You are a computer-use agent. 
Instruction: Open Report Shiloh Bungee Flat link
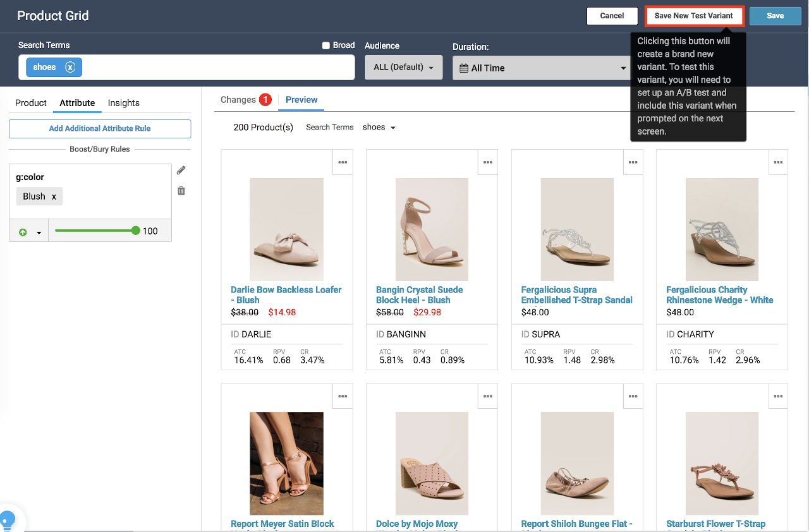577,524
